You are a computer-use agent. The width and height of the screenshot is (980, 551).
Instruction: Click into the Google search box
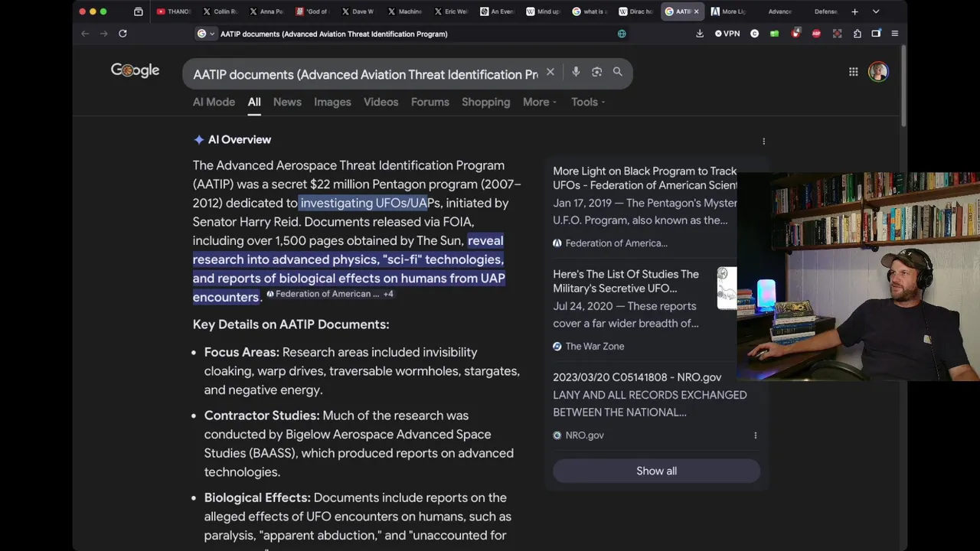[x=364, y=74]
